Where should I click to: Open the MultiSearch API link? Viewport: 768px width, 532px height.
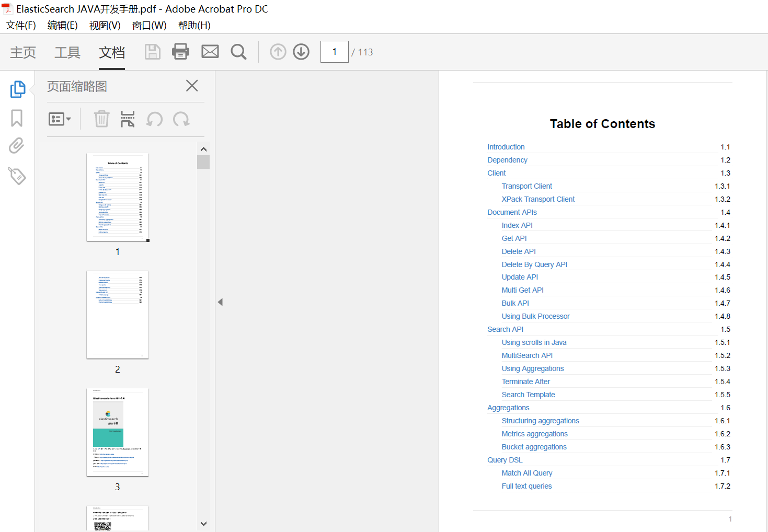click(x=527, y=355)
